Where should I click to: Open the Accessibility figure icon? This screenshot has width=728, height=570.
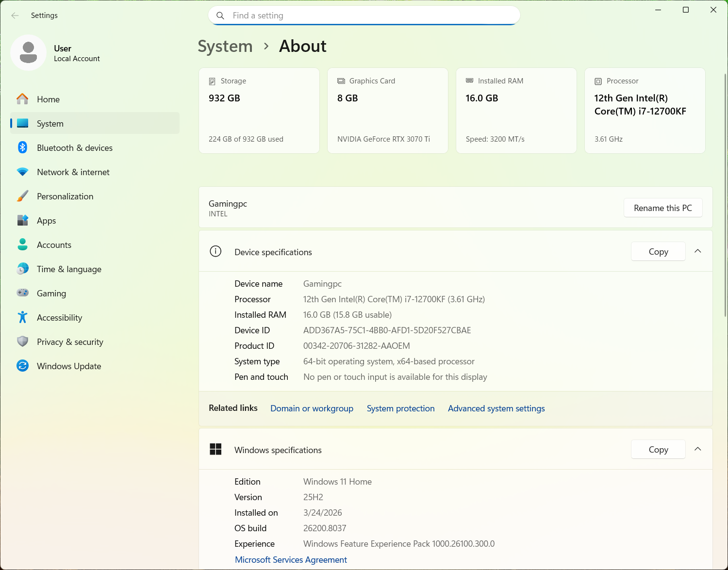point(22,318)
